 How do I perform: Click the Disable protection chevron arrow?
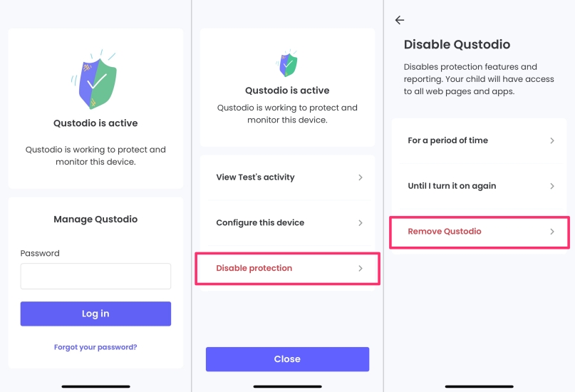click(x=361, y=269)
